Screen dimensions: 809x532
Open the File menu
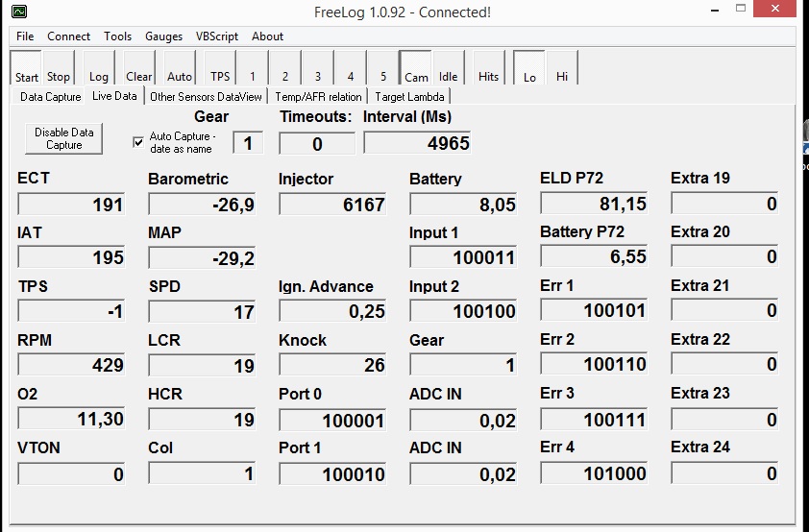25,36
